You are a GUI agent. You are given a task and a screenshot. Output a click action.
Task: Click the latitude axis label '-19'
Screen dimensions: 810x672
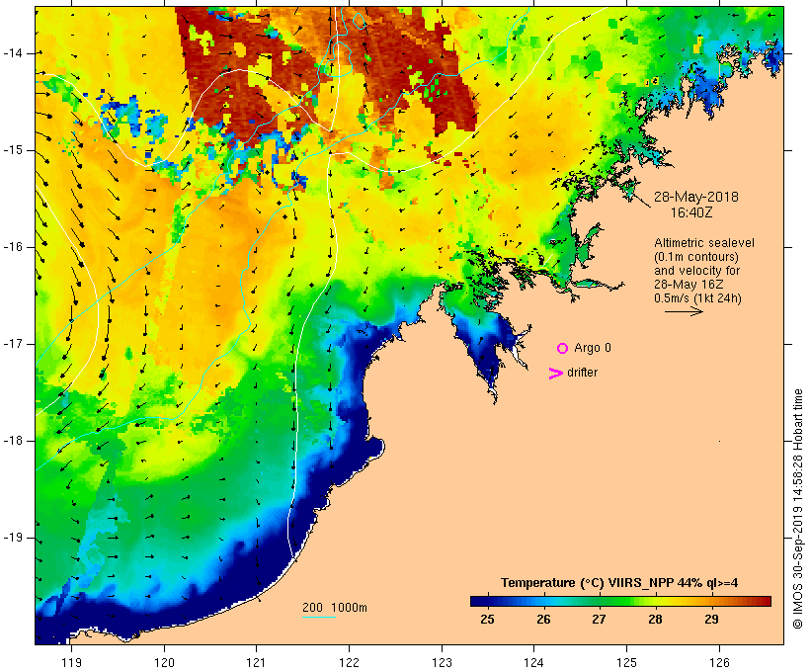pyautogui.click(x=13, y=538)
